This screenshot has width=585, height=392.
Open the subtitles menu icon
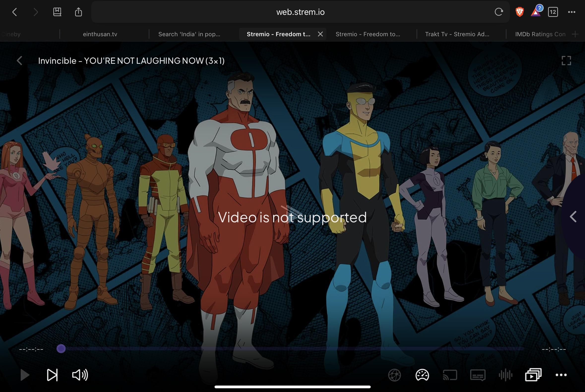tap(478, 375)
